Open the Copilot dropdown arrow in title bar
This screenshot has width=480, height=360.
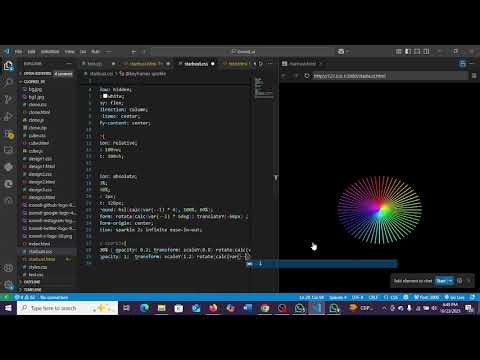(347, 52)
